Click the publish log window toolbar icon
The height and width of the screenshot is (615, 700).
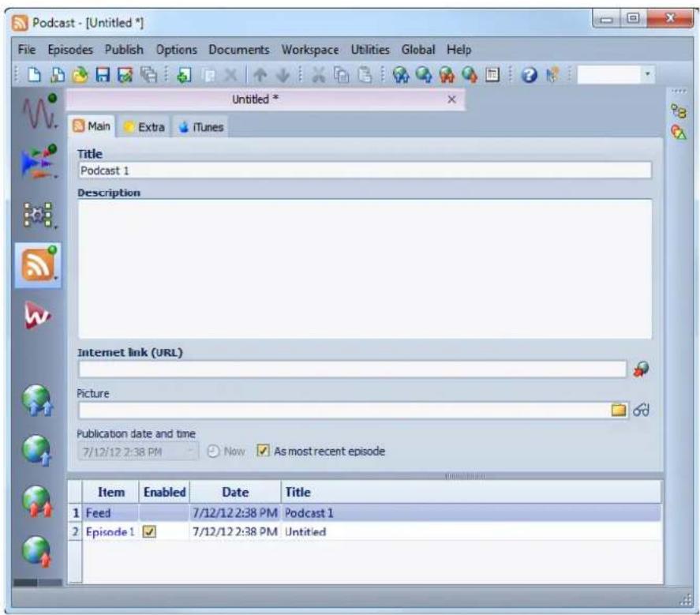tap(492, 74)
